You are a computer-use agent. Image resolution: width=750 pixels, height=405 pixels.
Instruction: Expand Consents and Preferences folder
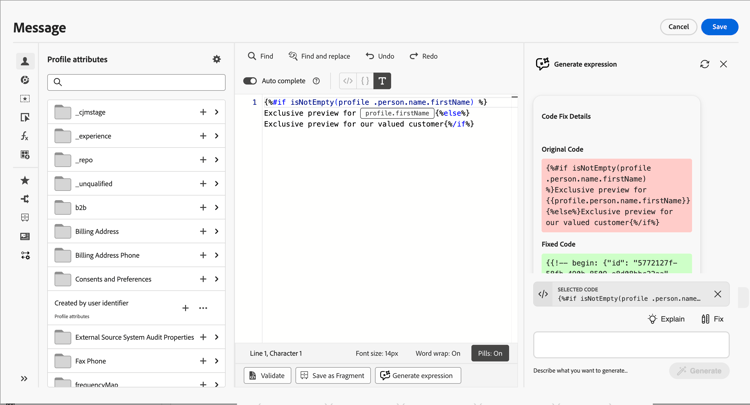tap(217, 279)
